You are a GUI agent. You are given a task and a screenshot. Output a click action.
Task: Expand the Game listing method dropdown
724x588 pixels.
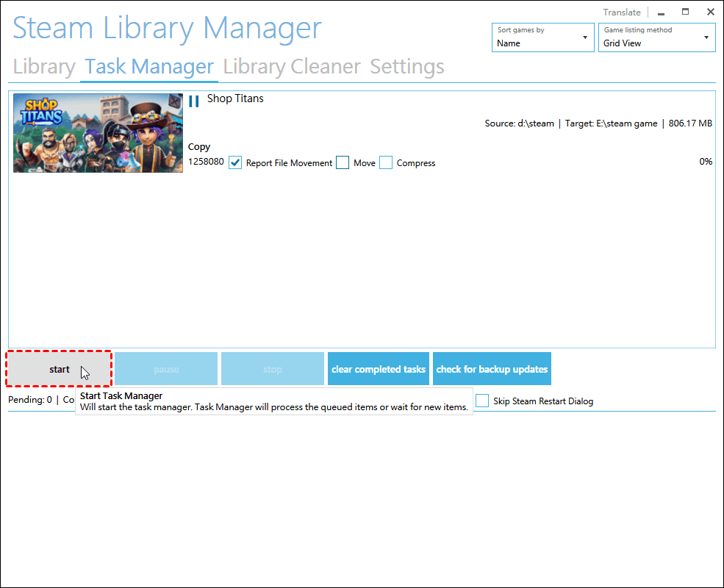pyautogui.click(x=657, y=37)
